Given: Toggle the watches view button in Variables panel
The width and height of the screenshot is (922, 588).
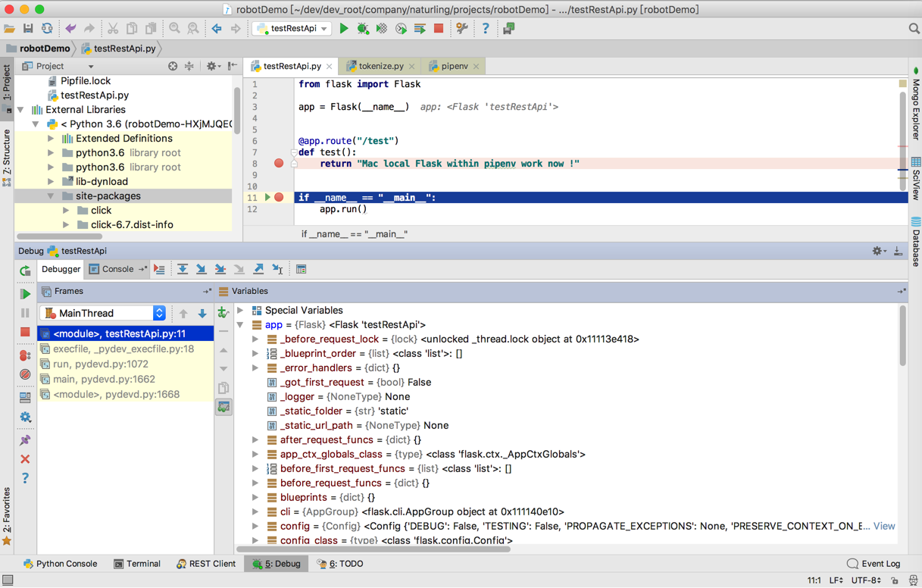Looking at the screenshot, I should pos(223,408).
